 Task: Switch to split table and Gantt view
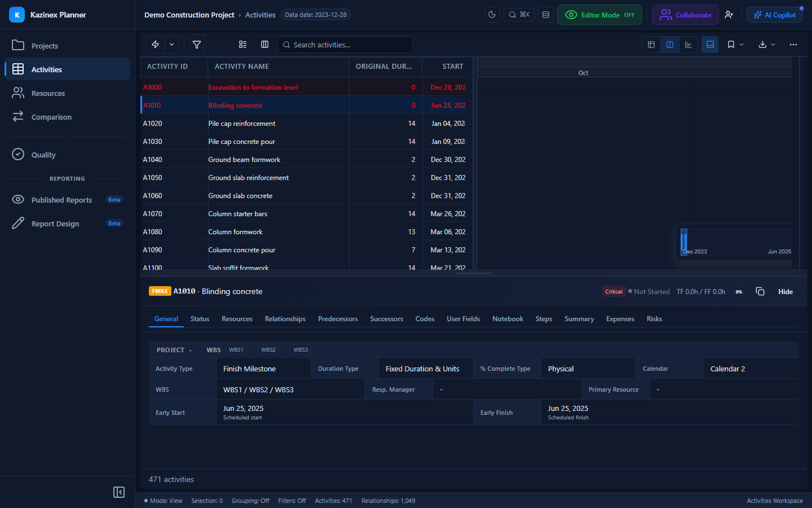670,45
